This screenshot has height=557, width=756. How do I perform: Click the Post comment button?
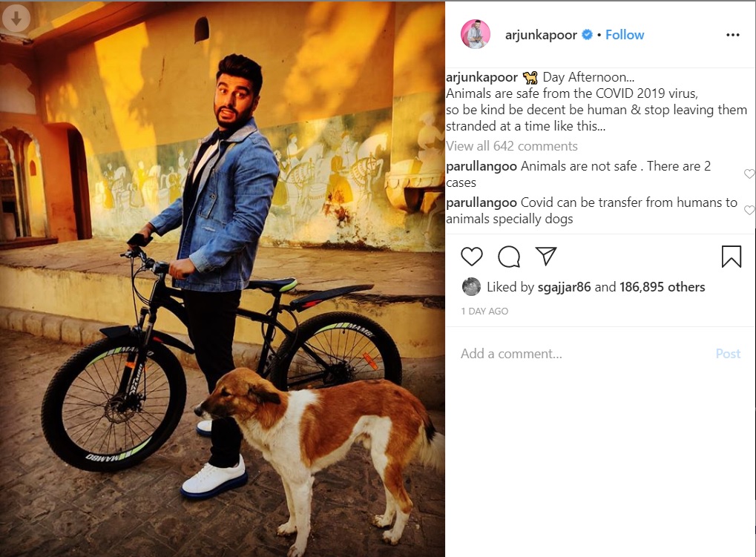coord(728,354)
